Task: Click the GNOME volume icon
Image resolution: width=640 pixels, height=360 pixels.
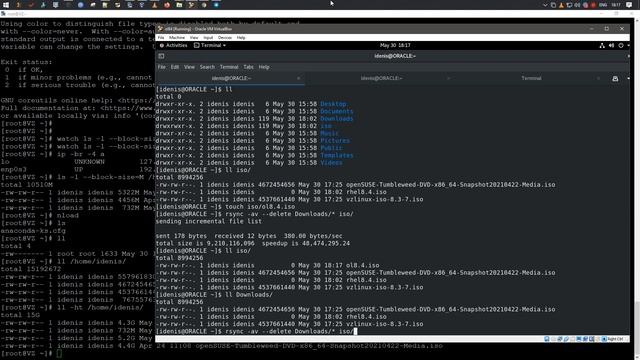Action: point(611,45)
